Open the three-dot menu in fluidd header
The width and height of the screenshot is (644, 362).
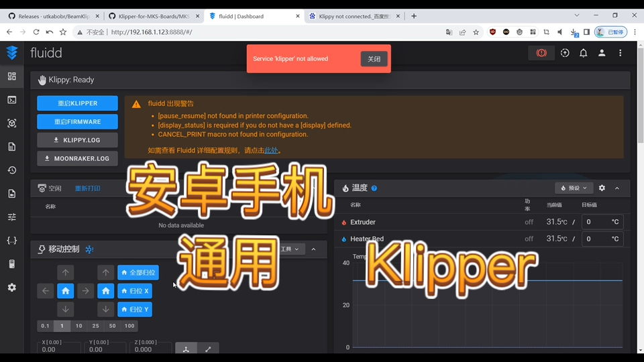(x=620, y=53)
